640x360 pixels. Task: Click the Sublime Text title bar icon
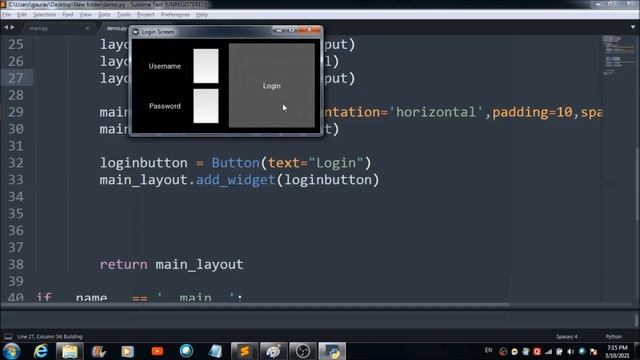3,4
